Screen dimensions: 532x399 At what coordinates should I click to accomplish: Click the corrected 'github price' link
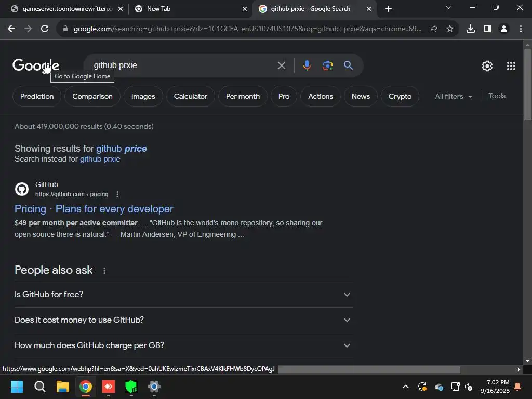click(122, 149)
